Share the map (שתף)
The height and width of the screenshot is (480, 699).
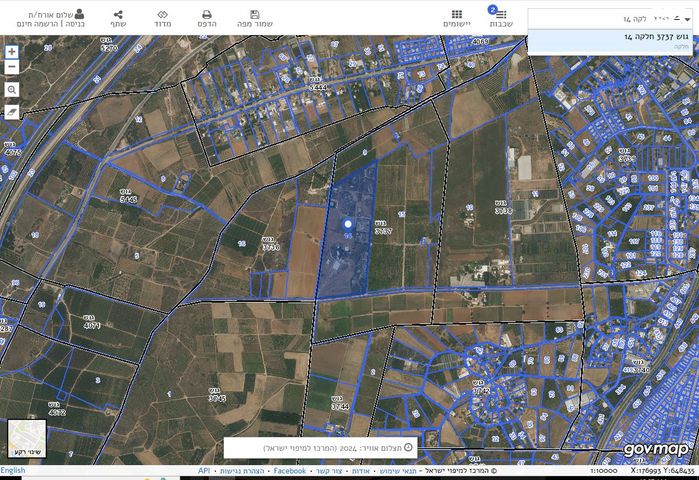(119, 19)
